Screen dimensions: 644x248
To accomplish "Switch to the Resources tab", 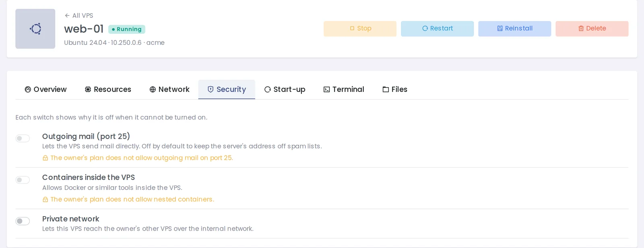I will coord(108,90).
